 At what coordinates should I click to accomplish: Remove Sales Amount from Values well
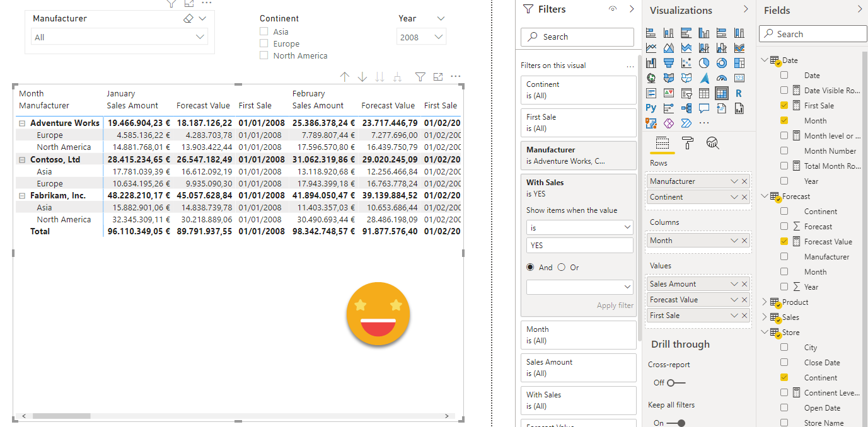744,284
